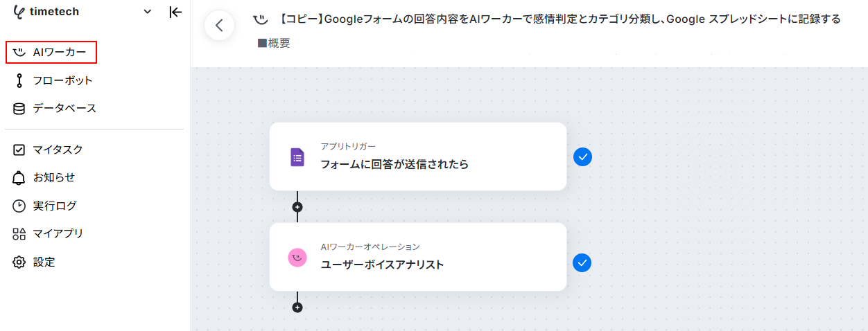Open AIワーカー in the sidebar
The image size is (868, 331).
click(x=51, y=53)
